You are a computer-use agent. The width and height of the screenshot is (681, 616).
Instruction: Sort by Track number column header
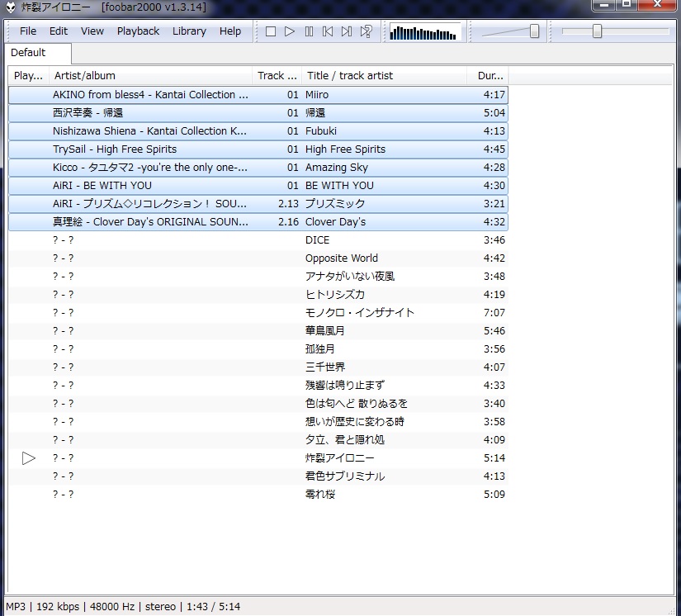pyautogui.click(x=277, y=76)
